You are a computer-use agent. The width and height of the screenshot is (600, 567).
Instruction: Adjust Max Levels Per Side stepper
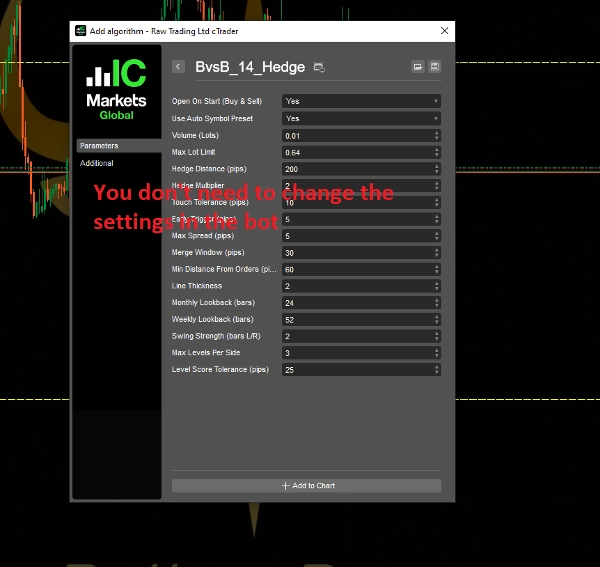[437, 353]
